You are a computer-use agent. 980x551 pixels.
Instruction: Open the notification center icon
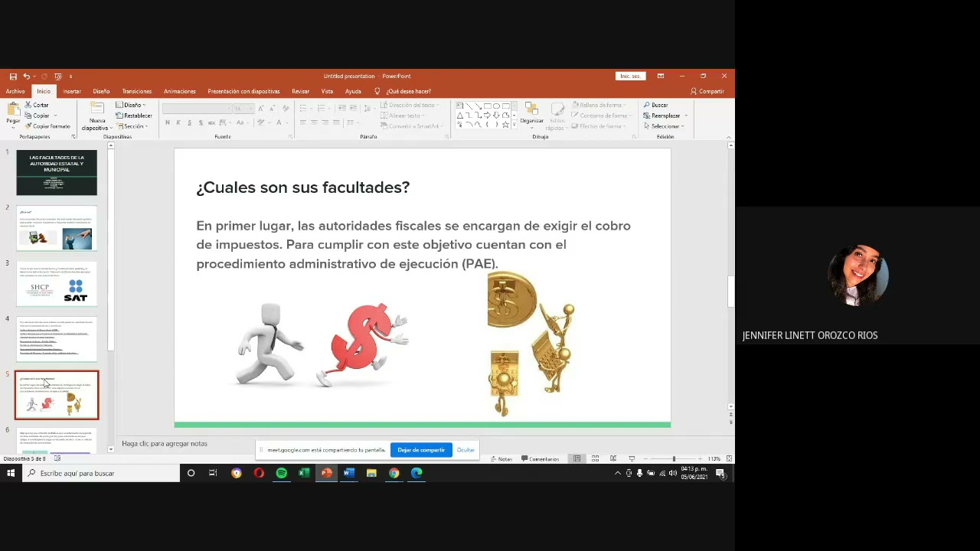[720, 473]
